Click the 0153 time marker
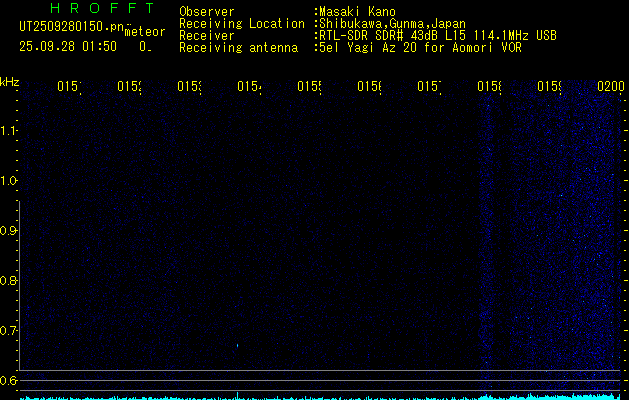Viewport: 629px width, 400px height. coord(189,86)
